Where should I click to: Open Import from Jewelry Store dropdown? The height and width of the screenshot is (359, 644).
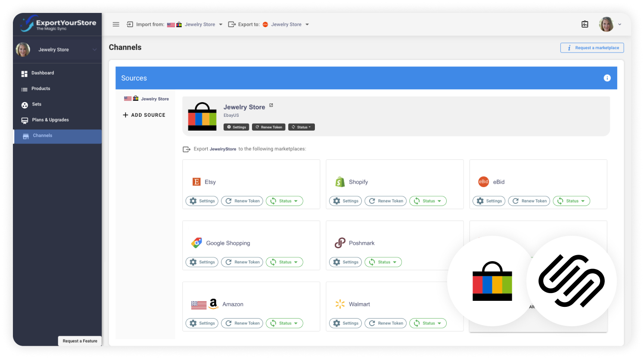[x=195, y=25]
